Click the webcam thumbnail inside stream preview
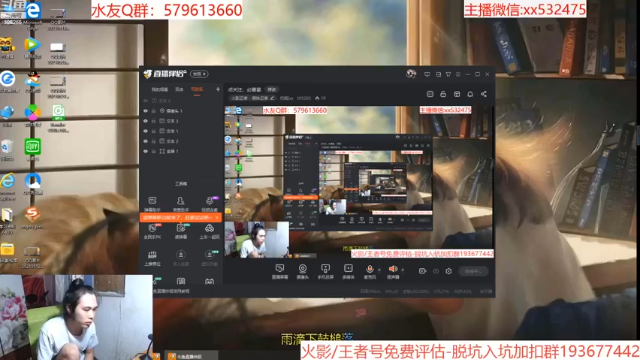This screenshot has height=360, width=640. coord(257,240)
